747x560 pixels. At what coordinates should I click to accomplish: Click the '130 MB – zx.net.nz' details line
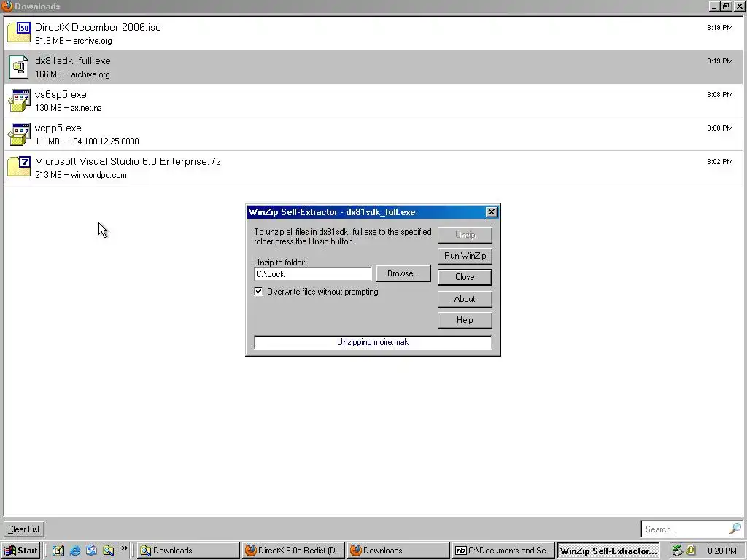tap(68, 108)
